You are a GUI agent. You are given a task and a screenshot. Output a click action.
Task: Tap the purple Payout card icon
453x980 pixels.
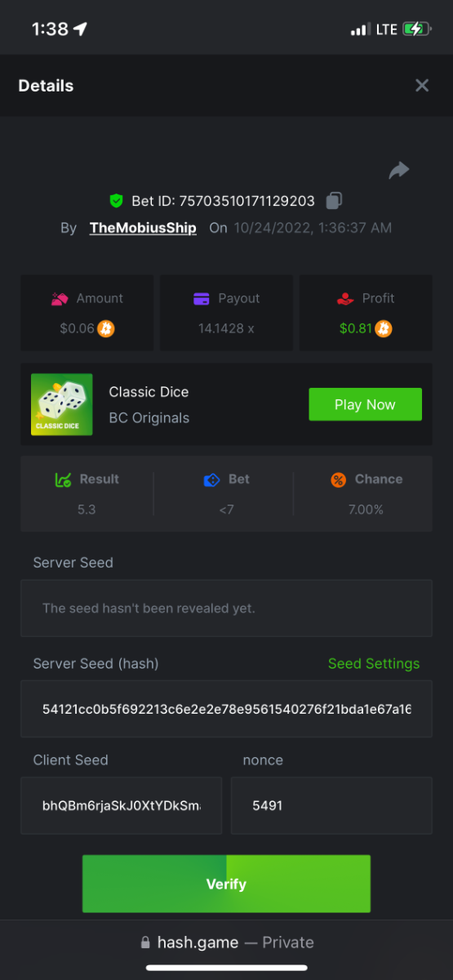[x=202, y=299]
